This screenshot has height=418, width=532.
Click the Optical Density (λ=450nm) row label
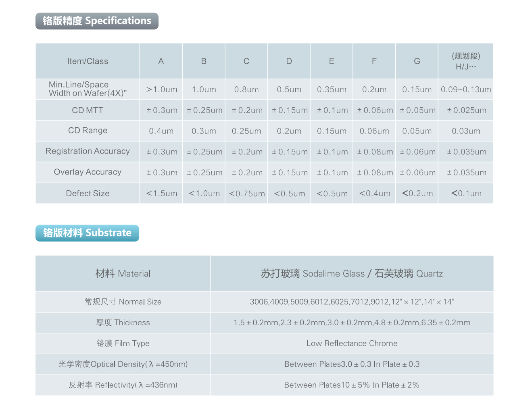click(x=123, y=364)
